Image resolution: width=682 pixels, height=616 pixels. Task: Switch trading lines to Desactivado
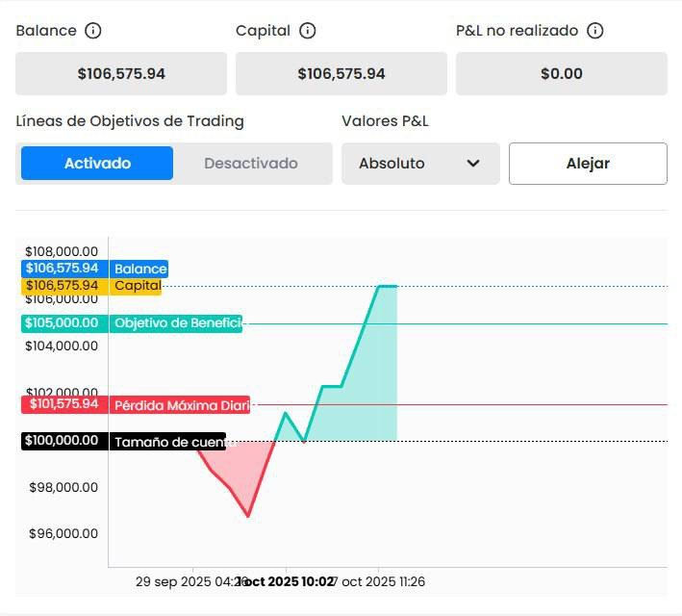[x=251, y=164]
